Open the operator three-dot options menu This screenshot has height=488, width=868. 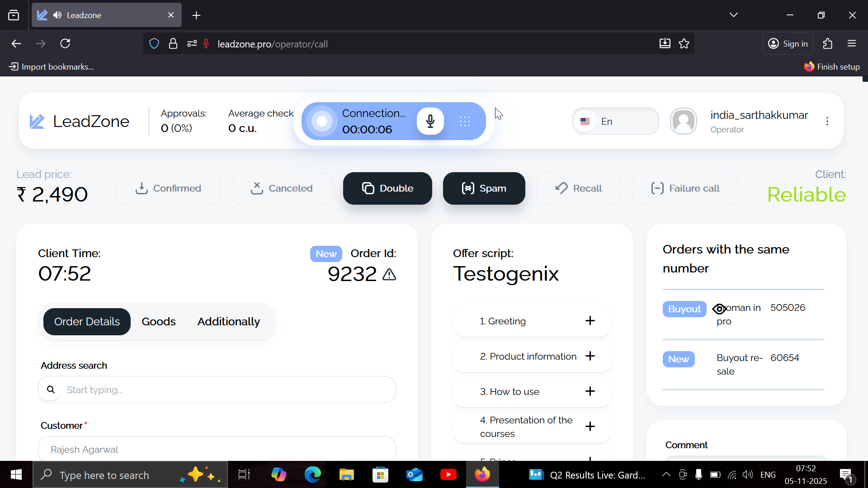point(827,121)
